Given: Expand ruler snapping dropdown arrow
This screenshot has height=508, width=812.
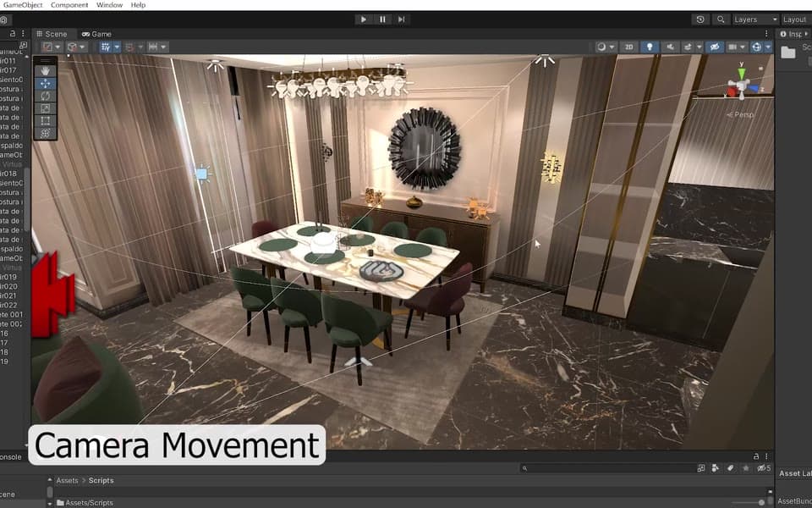Looking at the screenshot, I should coord(163,47).
